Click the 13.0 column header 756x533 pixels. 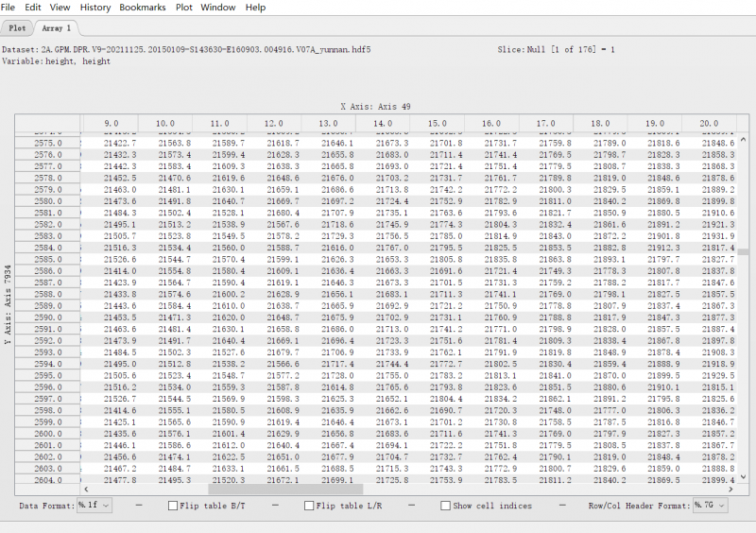(x=328, y=124)
